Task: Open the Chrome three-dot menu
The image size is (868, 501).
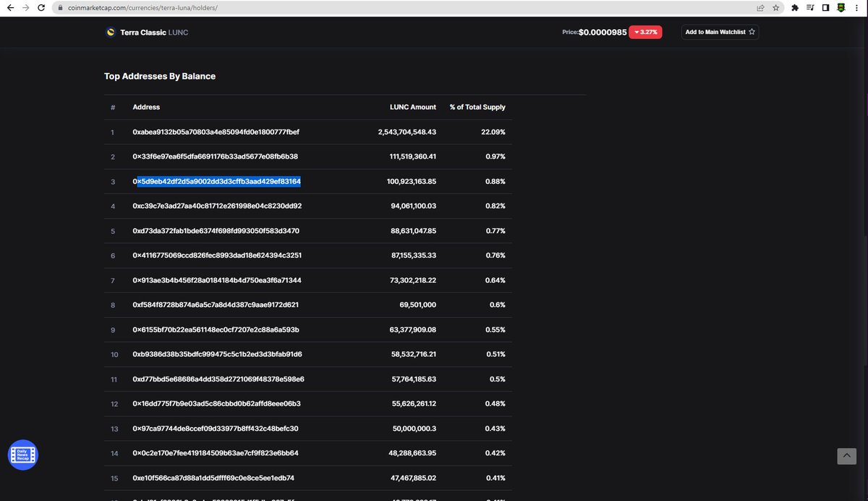Action: pyautogui.click(x=856, y=8)
